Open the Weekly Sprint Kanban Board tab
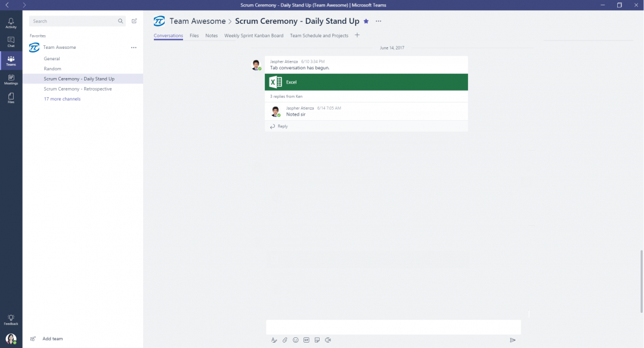The width and height of the screenshot is (644, 348). 253,35
